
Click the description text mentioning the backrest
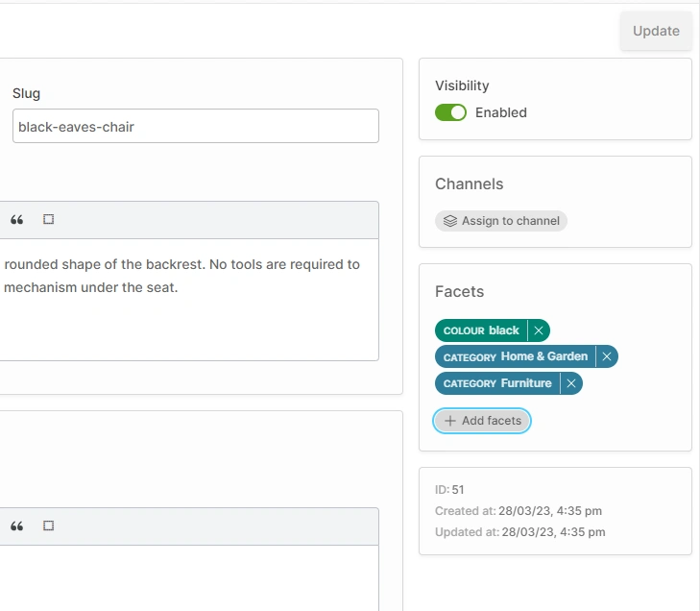click(x=181, y=264)
